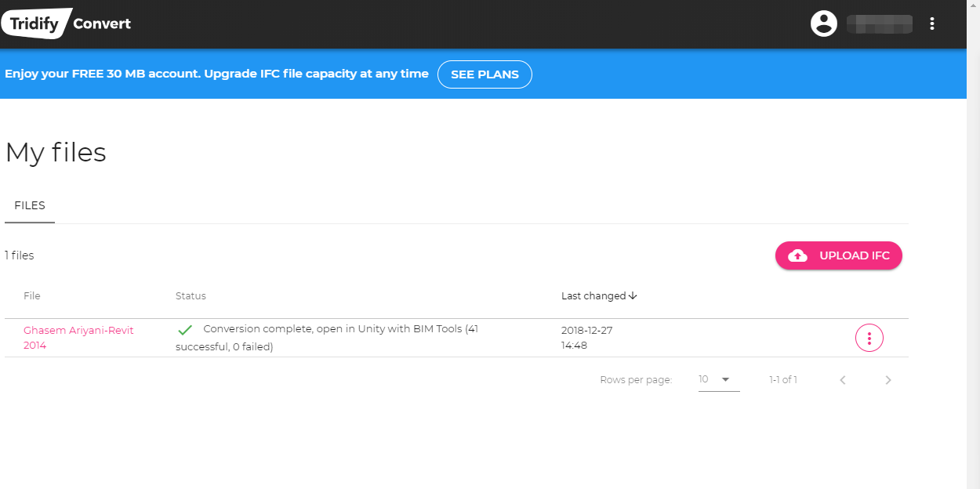
Task: Switch to the FILES tab
Action: click(30, 206)
